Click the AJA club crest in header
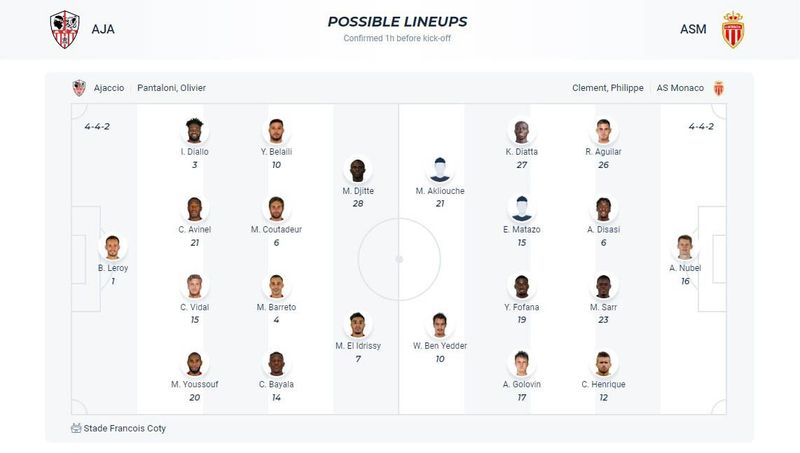 pos(65,30)
